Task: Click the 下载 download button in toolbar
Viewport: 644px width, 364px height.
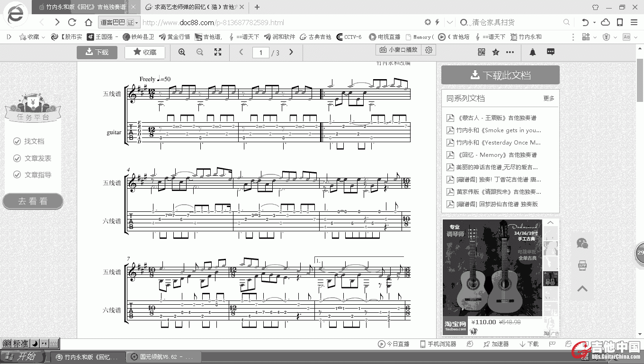Action: 97,52
